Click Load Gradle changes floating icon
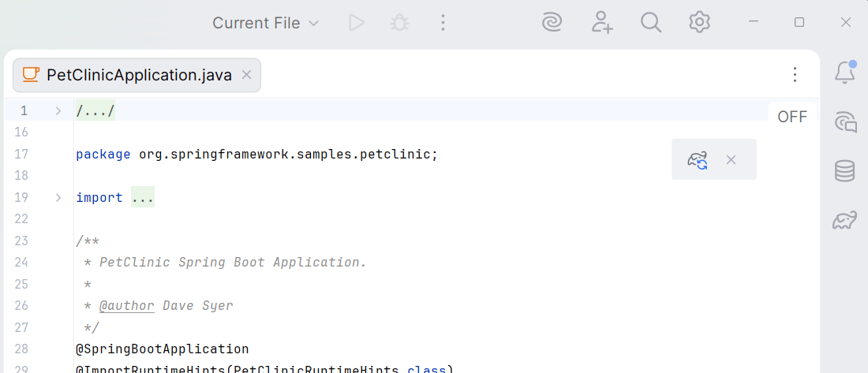Screen dimensions: 868x373 [x=698, y=160]
